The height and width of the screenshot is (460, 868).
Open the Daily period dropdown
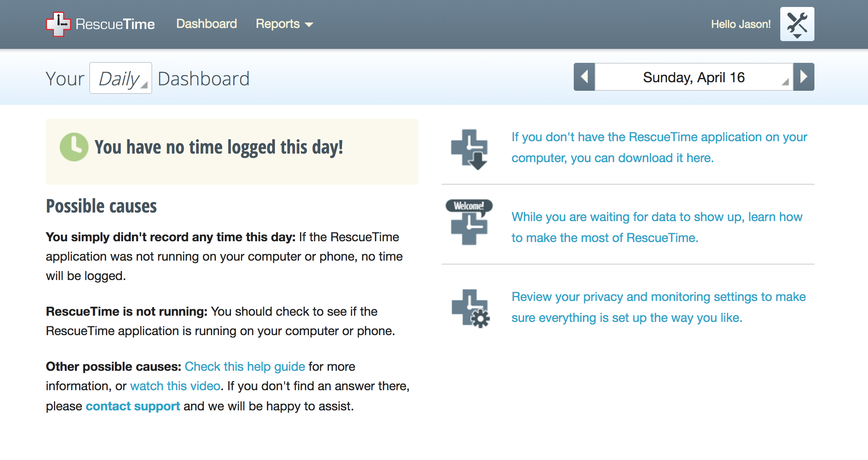point(121,78)
